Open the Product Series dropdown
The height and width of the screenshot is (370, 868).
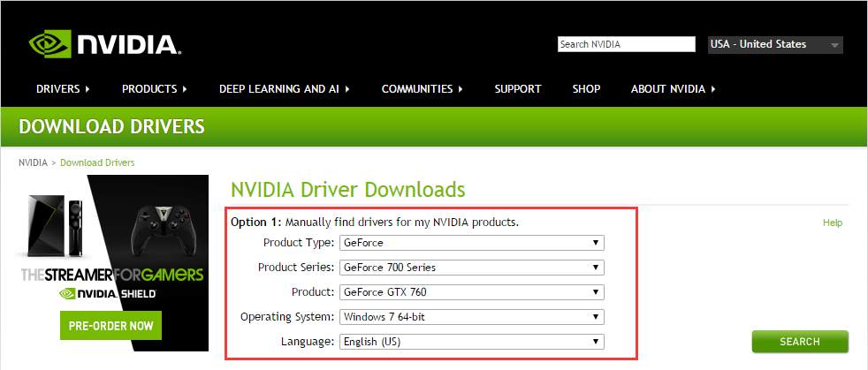point(471,268)
